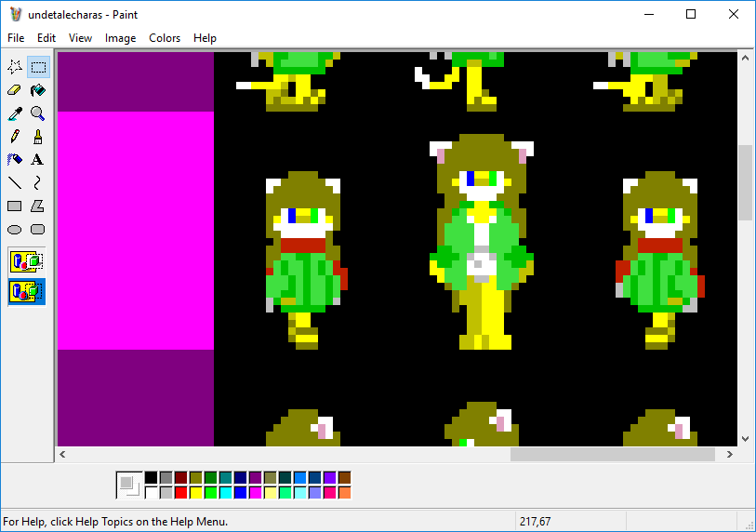Open the Help menu
The height and width of the screenshot is (532, 756).
(205, 38)
